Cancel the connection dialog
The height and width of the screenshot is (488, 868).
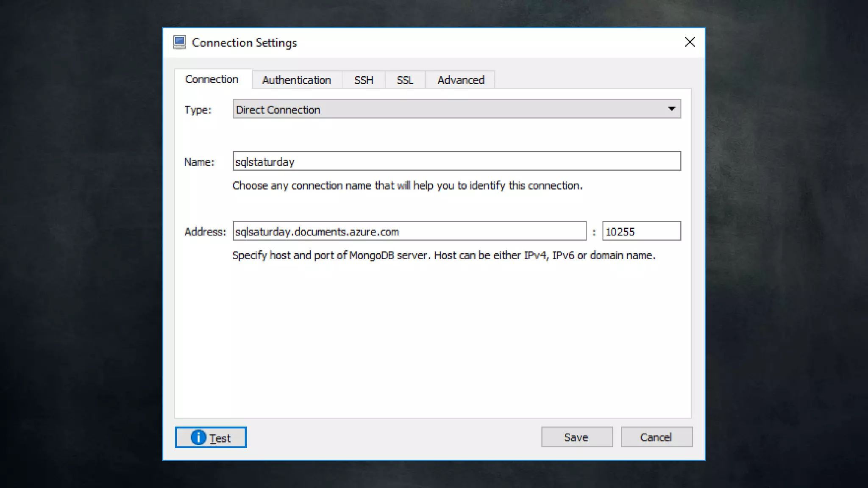pyautogui.click(x=656, y=437)
